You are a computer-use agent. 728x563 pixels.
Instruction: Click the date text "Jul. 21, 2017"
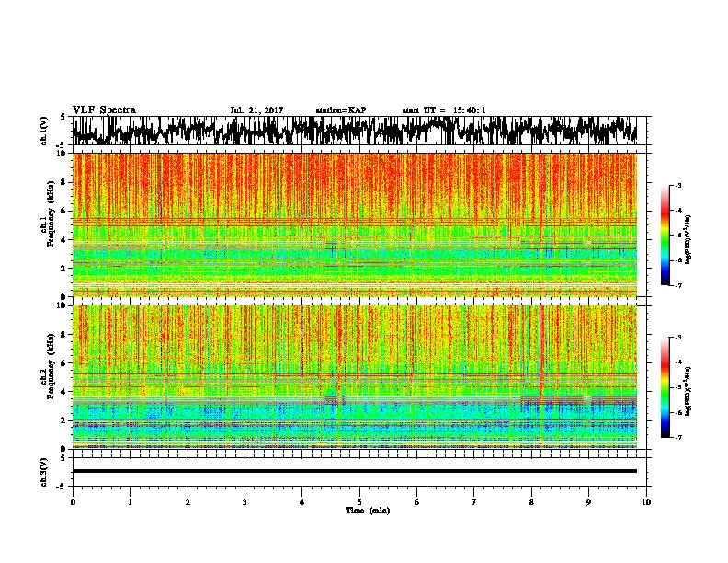point(256,110)
